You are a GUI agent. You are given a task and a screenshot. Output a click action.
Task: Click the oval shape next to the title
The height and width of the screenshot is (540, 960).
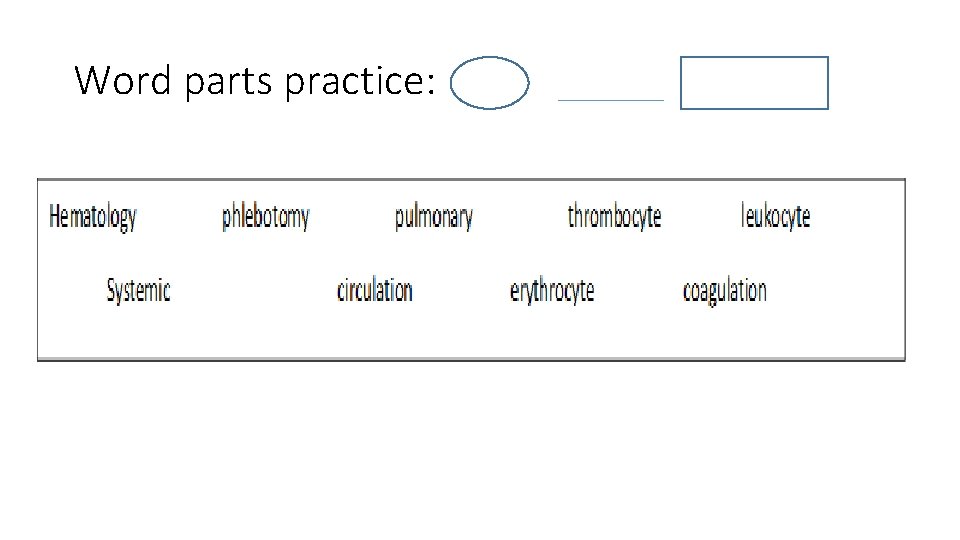pyautogui.click(x=489, y=83)
